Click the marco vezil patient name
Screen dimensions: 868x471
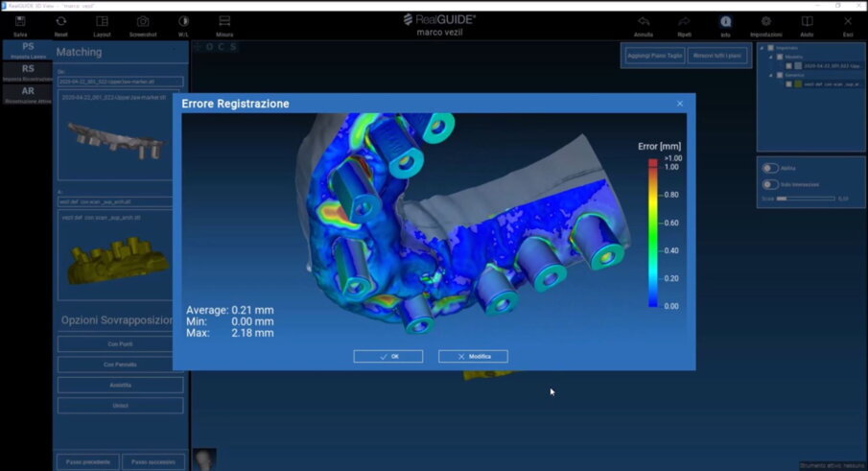439,33
